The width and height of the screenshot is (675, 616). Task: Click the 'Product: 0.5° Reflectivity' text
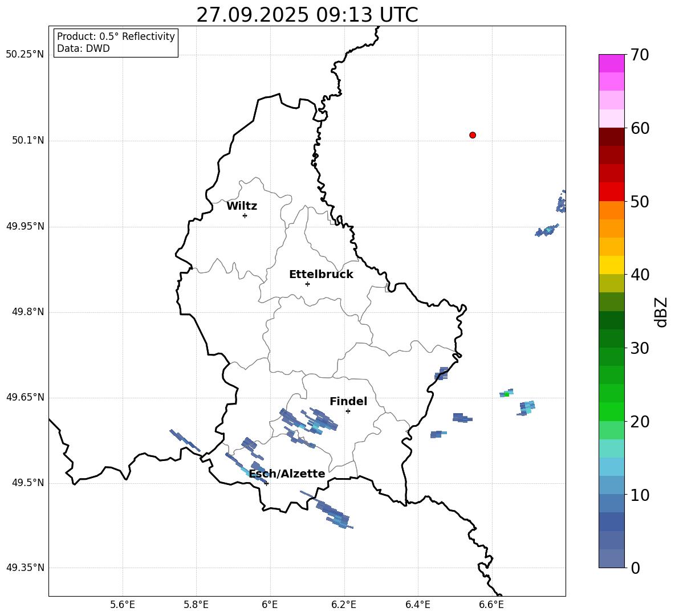point(116,36)
